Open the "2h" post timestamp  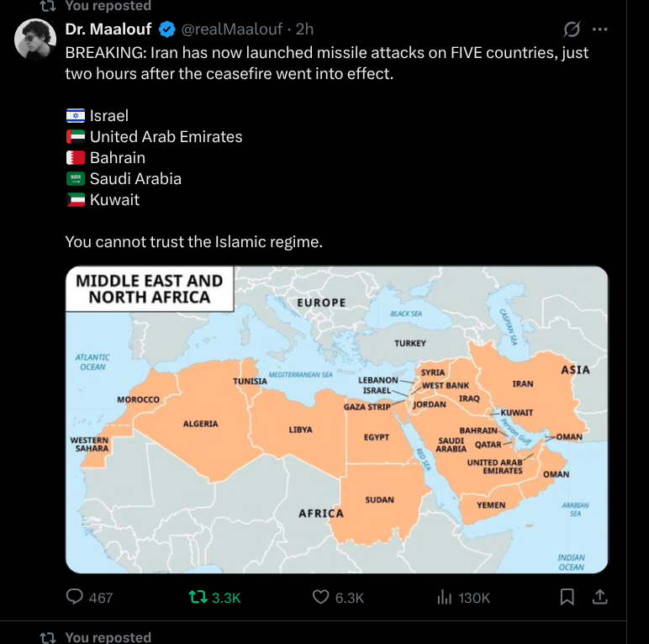pyautogui.click(x=303, y=29)
